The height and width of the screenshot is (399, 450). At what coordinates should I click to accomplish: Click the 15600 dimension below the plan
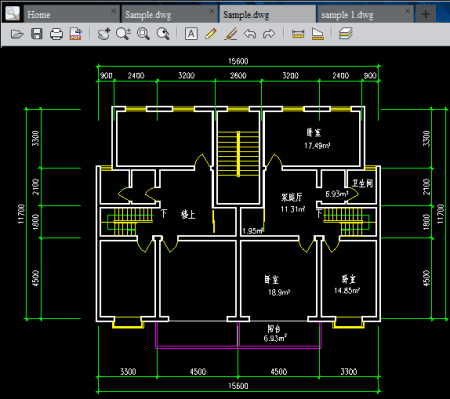pos(238,386)
